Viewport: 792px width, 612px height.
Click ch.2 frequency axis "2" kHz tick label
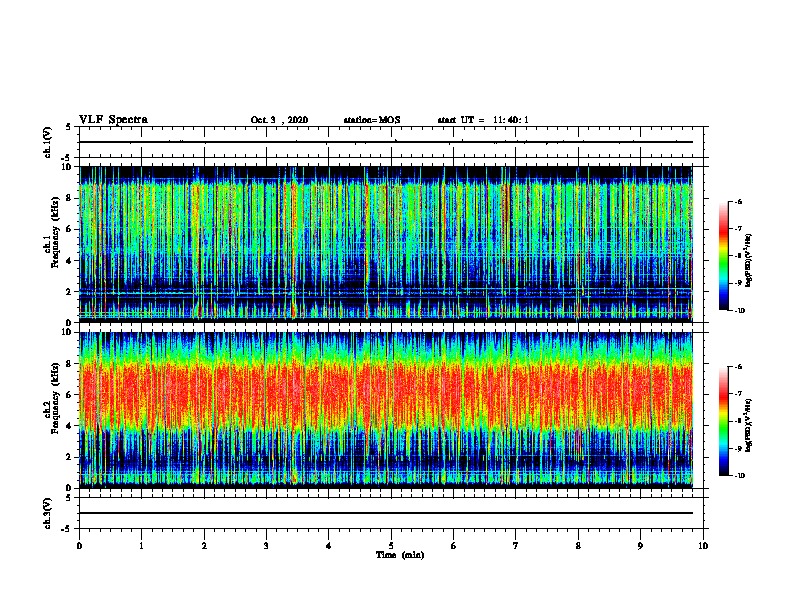(70, 457)
